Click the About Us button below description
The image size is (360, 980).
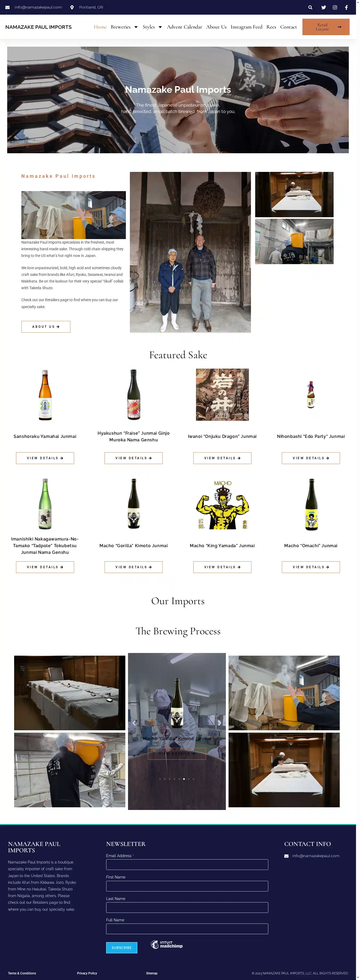[46, 327]
